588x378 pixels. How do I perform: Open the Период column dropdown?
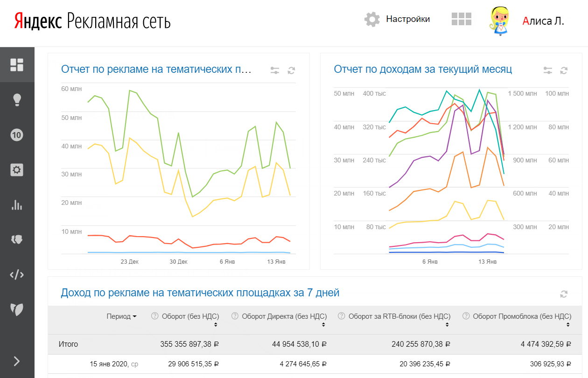121,316
